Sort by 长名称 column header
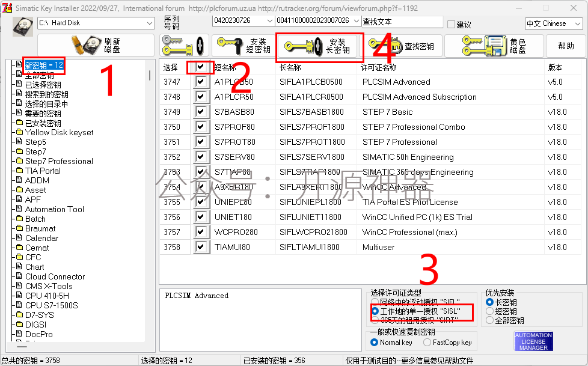 click(290, 67)
